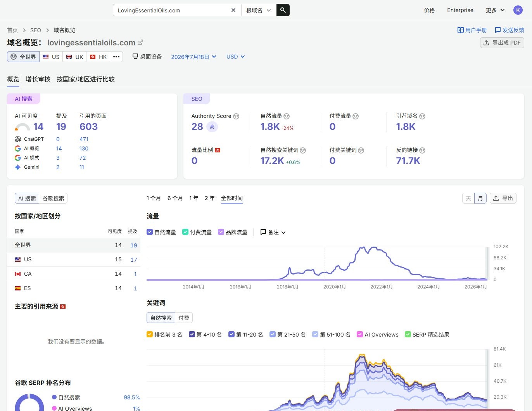The height and width of the screenshot is (411, 532).
Task: Click info globe next to 付费流量
Action: 356,116
